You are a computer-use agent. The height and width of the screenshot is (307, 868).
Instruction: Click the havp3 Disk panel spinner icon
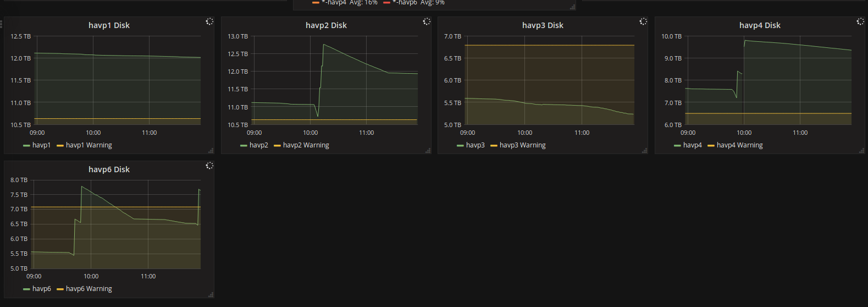click(643, 21)
